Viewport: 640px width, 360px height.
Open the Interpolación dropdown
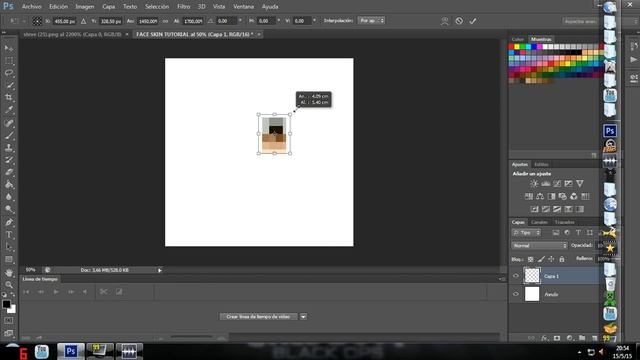coord(371,20)
